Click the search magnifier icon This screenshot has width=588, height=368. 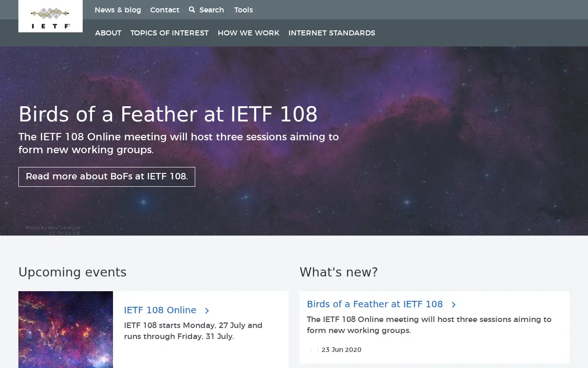pyautogui.click(x=192, y=10)
